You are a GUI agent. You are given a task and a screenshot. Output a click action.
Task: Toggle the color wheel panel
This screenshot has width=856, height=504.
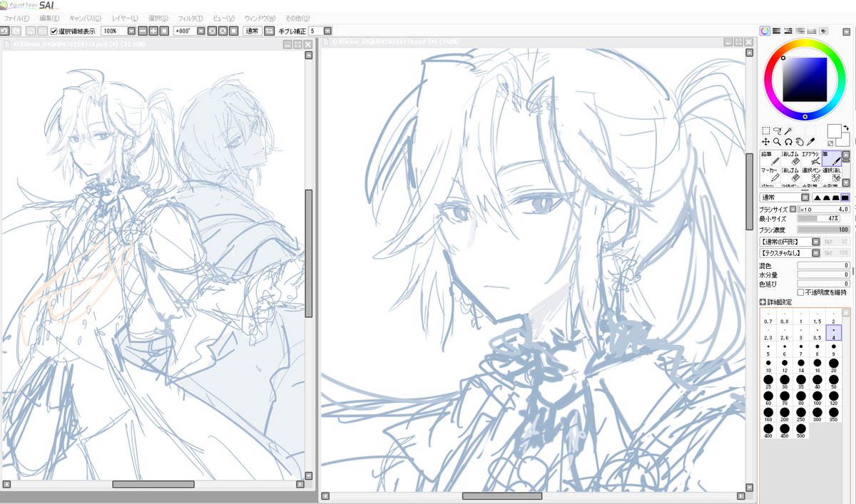(765, 31)
